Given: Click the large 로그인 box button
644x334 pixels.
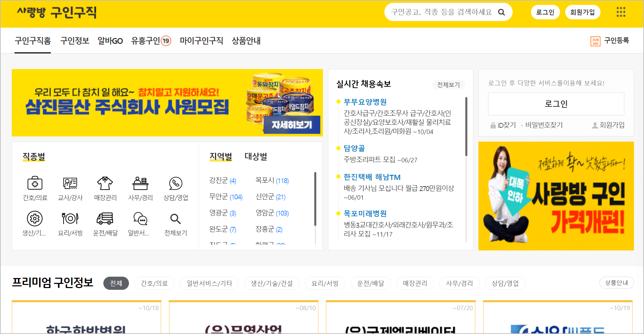Looking at the screenshot, I should tap(556, 104).
